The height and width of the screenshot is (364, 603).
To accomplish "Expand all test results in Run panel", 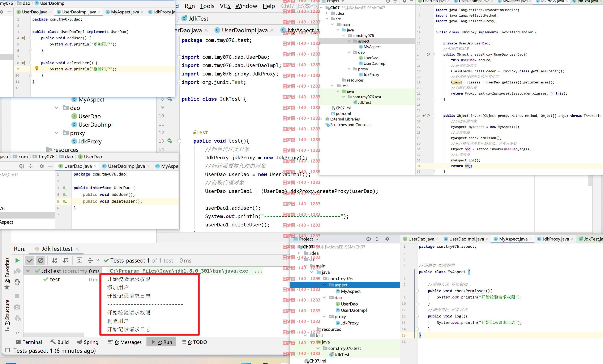I will pos(79,260).
